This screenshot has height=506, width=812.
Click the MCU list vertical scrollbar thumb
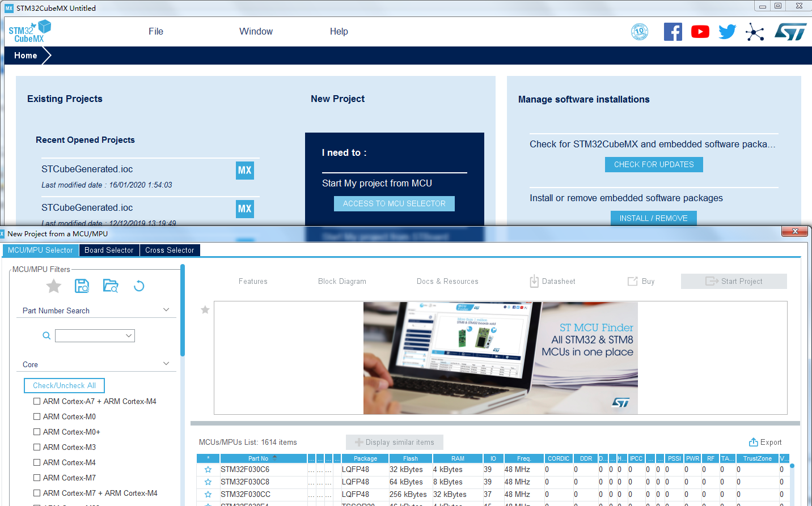pyautogui.click(x=792, y=466)
